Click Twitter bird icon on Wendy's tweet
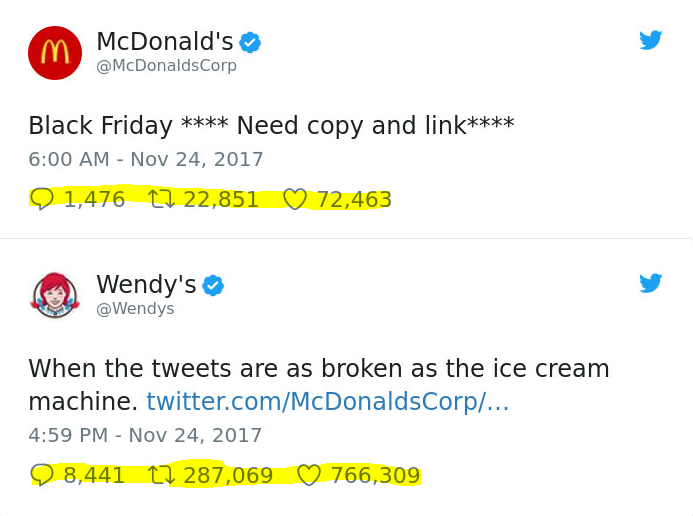 click(651, 284)
